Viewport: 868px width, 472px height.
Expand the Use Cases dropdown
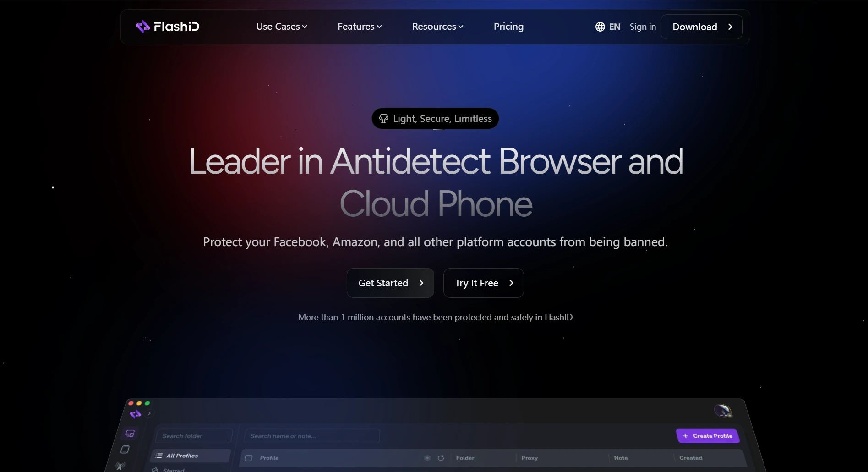click(281, 27)
